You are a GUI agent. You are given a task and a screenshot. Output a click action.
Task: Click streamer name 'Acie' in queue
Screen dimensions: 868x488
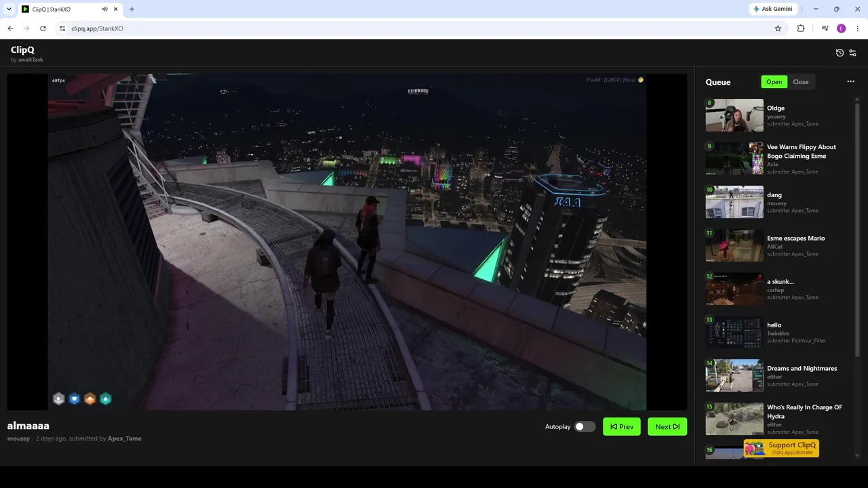(x=772, y=164)
